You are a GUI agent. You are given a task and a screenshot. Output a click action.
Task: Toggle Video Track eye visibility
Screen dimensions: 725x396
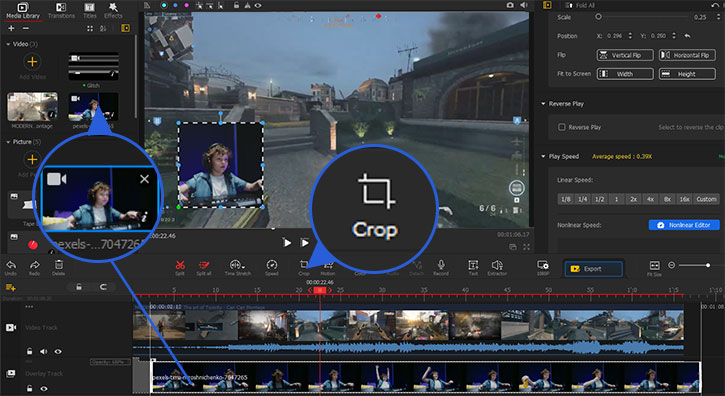pyautogui.click(x=58, y=352)
